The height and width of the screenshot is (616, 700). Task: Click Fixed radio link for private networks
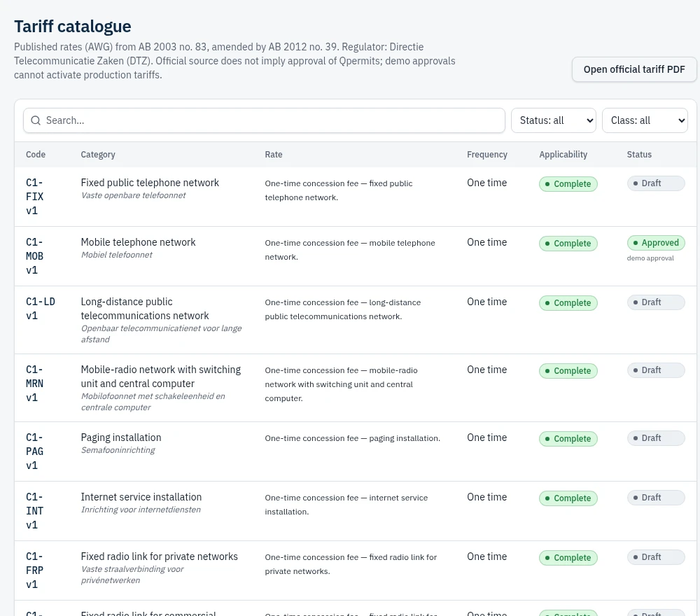(x=160, y=556)
